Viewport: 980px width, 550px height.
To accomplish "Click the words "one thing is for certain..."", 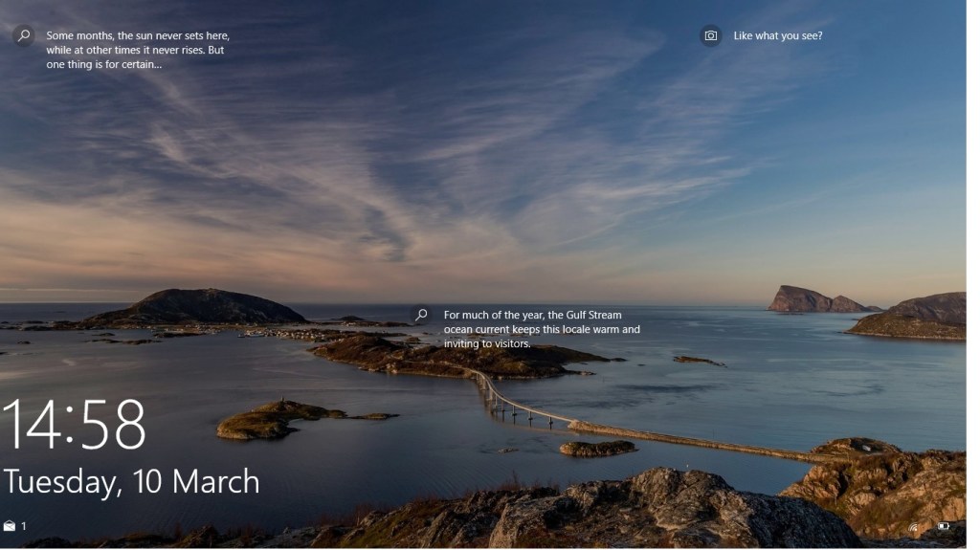I will point(104,64).
